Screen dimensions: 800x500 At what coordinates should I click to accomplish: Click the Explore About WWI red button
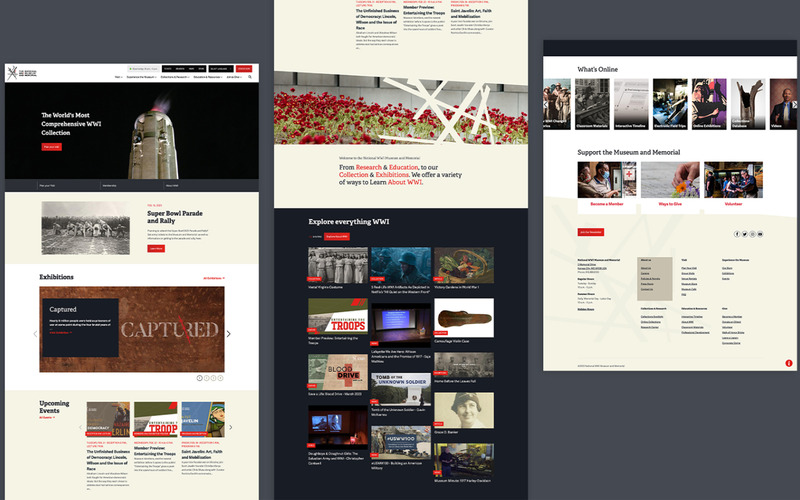click(337, 237)
